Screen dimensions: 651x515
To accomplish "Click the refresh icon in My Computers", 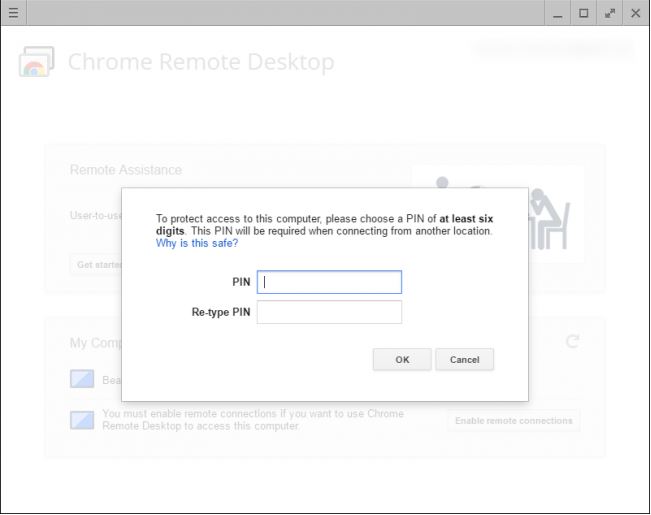I will (573, 341).
